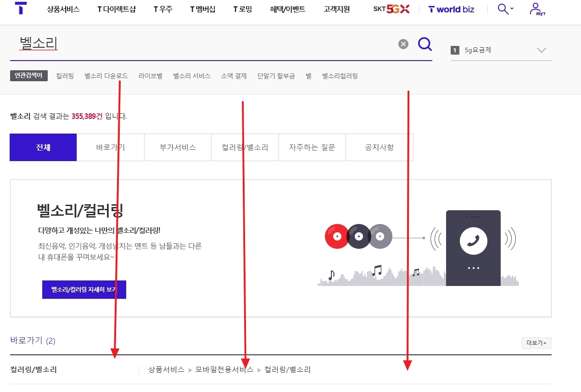Click the top-right search icon

[x=501, y=8]
